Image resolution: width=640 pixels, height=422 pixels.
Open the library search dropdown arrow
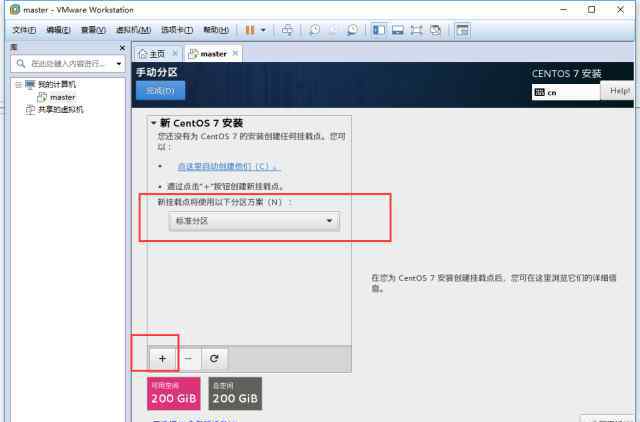coord(119,64)
